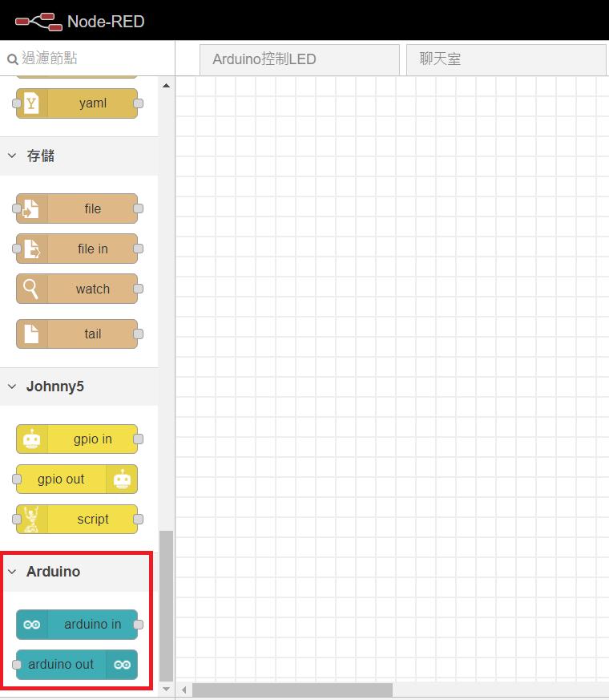Select the gpio in palette node
The image size is (609, 700).
point(77,439)
